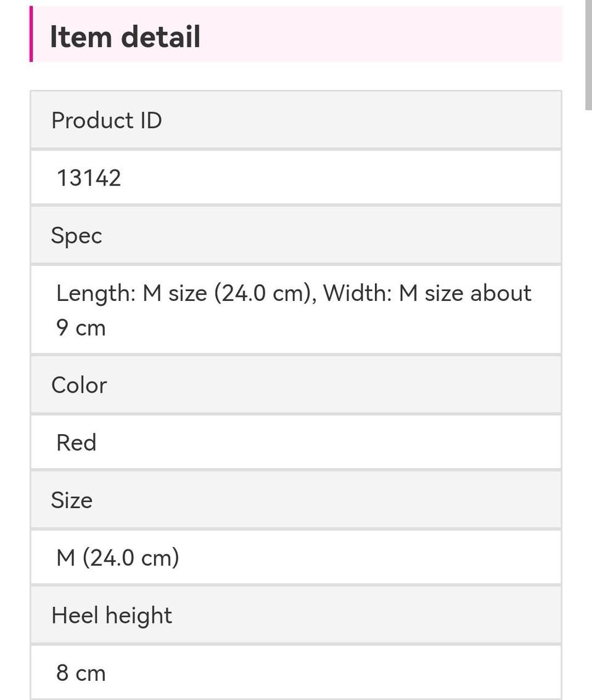
Task: Click the M (24.0 cm) size value
Action: pos(118,558)
